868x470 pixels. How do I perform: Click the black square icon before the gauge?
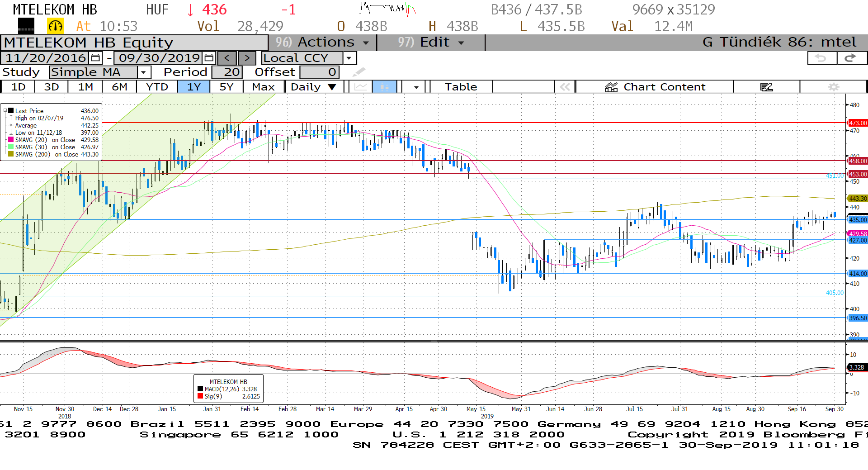click(x=26, y=26)
